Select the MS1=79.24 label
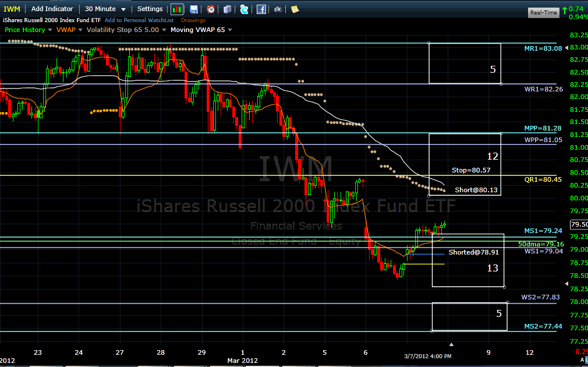Viewport: 588px width, 367px height. [x=543, y=231]
